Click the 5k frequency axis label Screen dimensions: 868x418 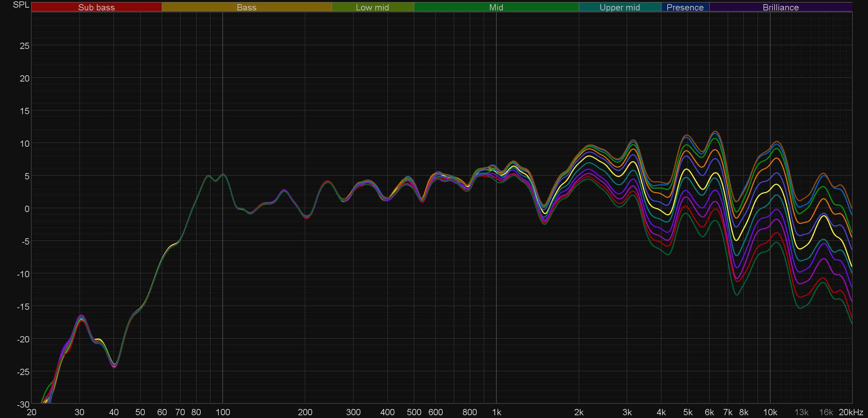pyautogui.click(x=687, y=412)
